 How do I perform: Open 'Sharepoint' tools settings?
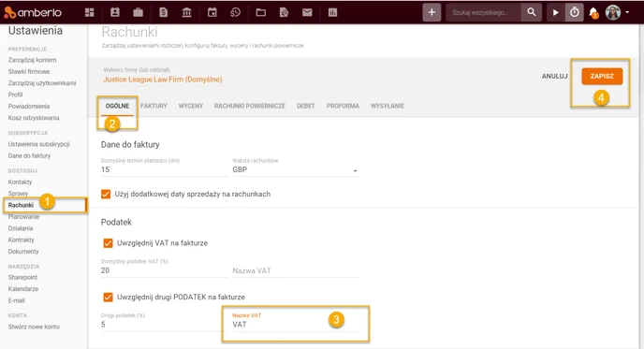click(x=22, y=278)
